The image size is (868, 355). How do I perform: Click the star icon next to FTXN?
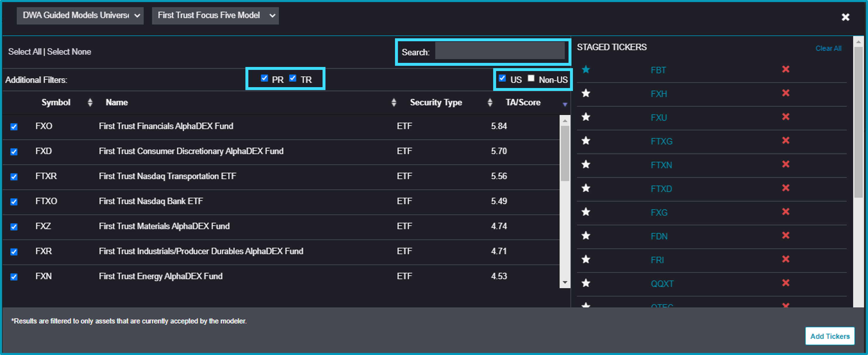coord(586,164)
